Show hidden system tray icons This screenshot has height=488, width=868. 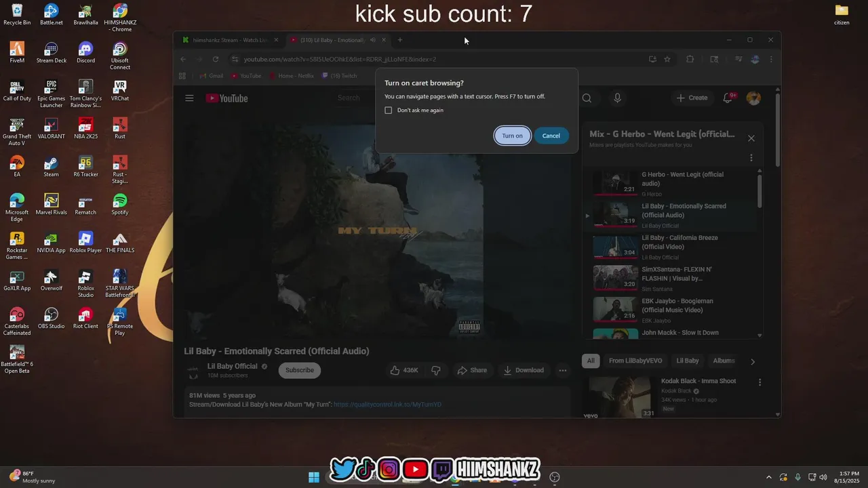(x=768, y=477)
